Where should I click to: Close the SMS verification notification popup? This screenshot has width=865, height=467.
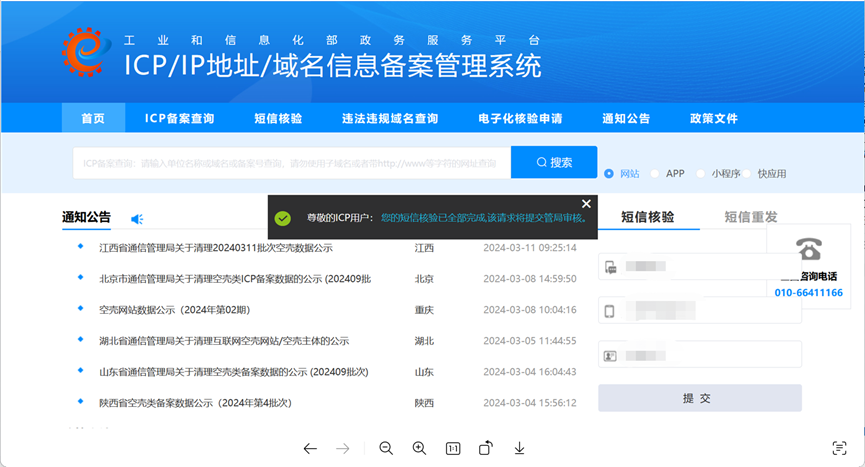point(586,204)
